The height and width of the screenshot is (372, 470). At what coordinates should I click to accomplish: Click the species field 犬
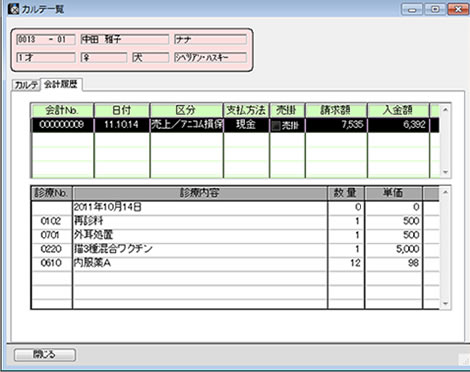(151, 57)
